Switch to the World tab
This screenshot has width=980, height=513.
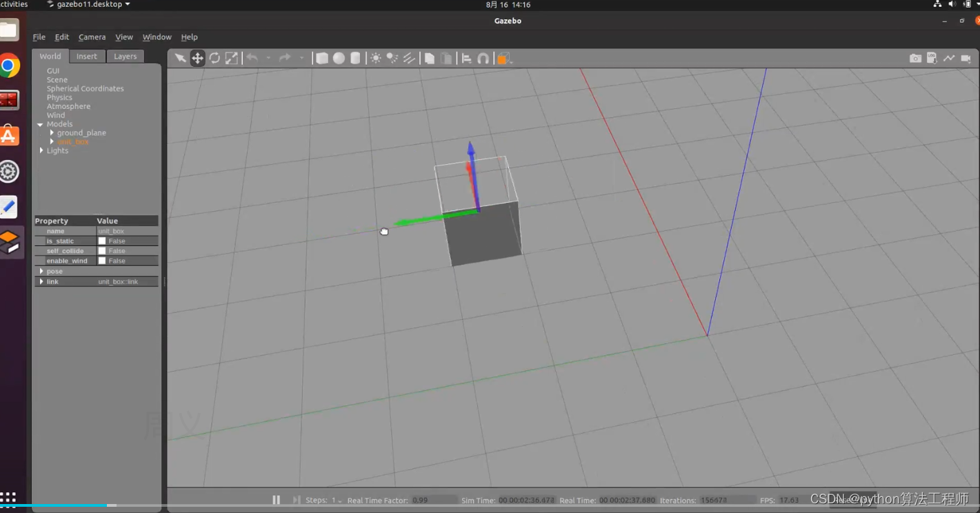click(50, 57)
